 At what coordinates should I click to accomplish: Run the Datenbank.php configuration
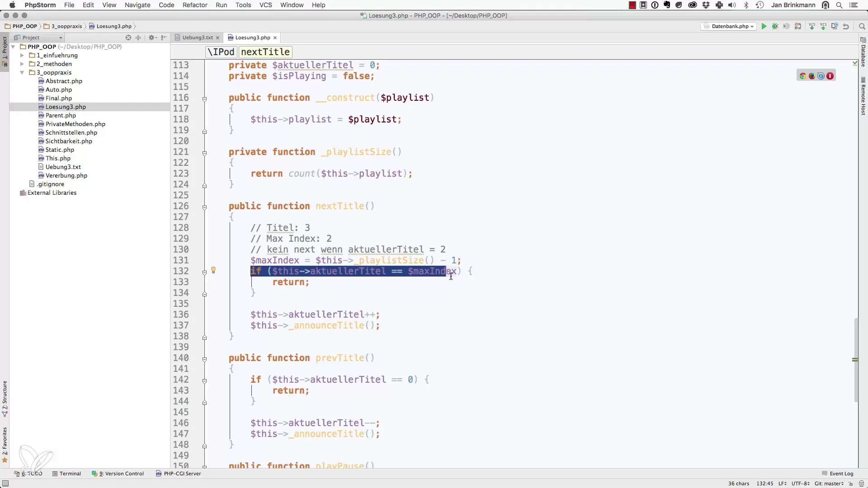(x=764, y=26)
